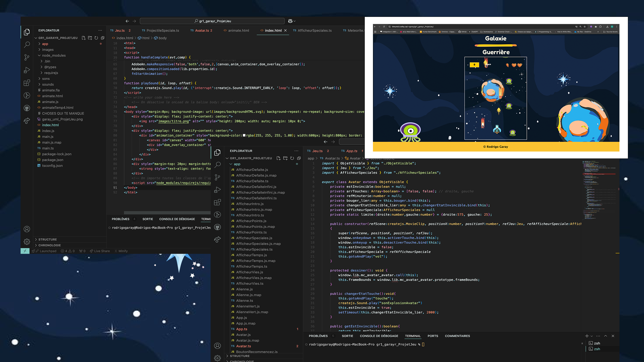Expand the STRUCTURE section
Screen dimensions: 644x362
[48, 239]
